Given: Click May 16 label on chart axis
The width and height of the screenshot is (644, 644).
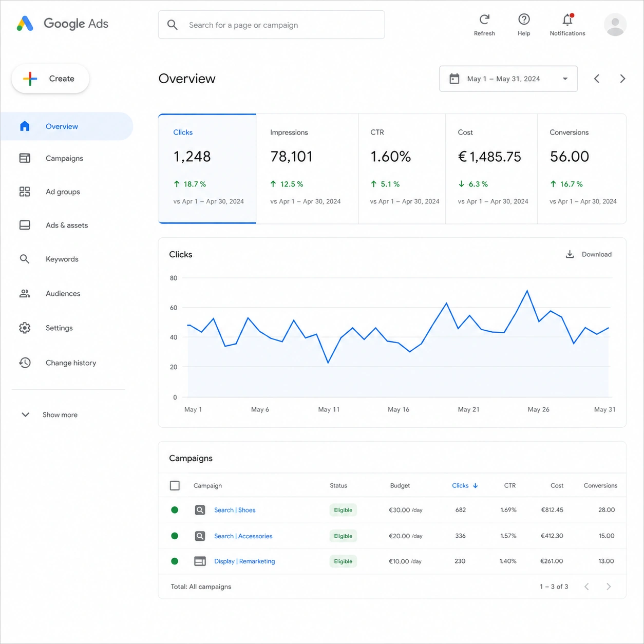Looking at the screenshot, I should pyautogui.click(x=399, y=409).
